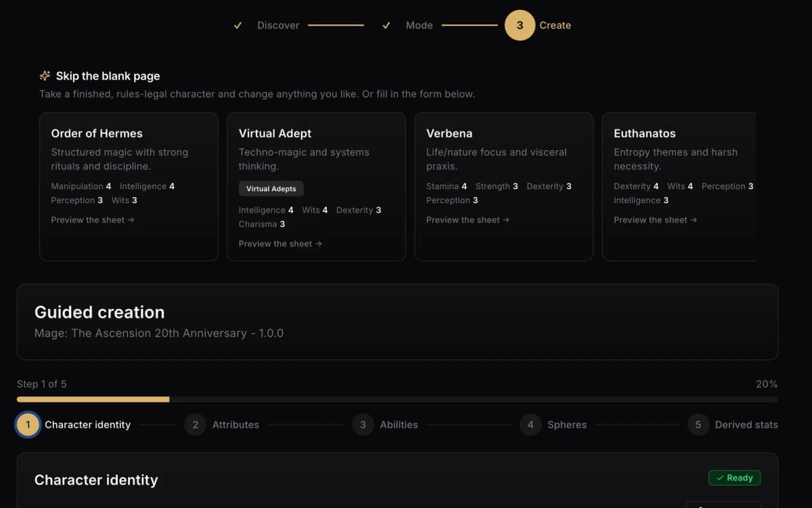Image resolution: width=812 pixels, height=508 pixels.
Task: Preview the Euthanatos sheet
Action: click(655, 219)
